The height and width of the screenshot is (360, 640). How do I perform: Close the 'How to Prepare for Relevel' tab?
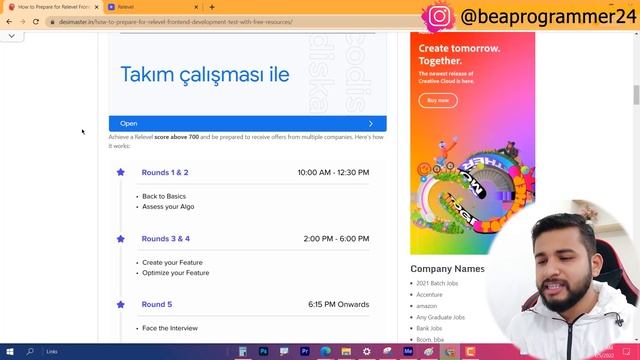click(97, 7)
